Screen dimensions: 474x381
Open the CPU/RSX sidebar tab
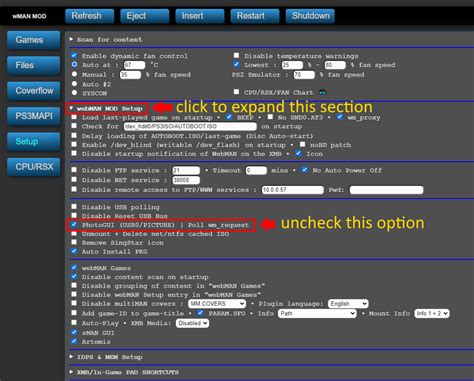point(34,167)
